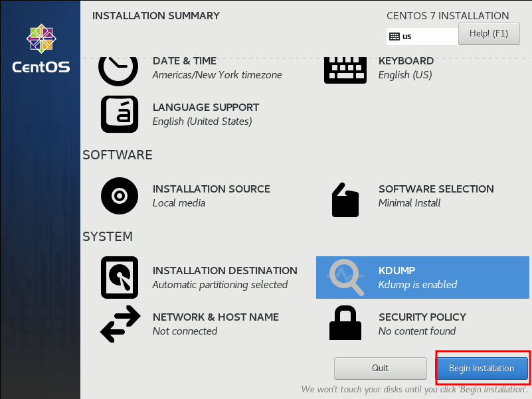Click the Kdump magnifier icon

coord(346,278)
